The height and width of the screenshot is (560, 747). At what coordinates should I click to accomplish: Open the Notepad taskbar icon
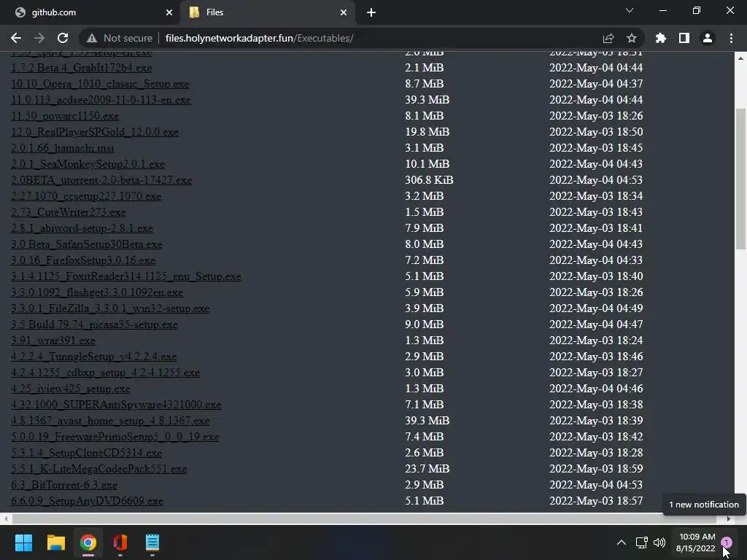point(152,542)
